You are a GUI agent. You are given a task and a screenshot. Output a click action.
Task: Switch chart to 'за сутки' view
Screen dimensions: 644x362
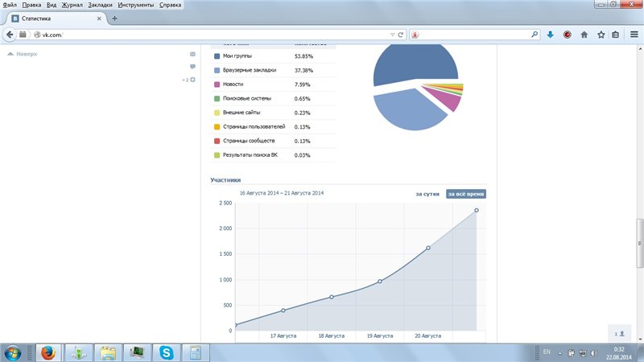pyautogui.click(x=427, y=194)
